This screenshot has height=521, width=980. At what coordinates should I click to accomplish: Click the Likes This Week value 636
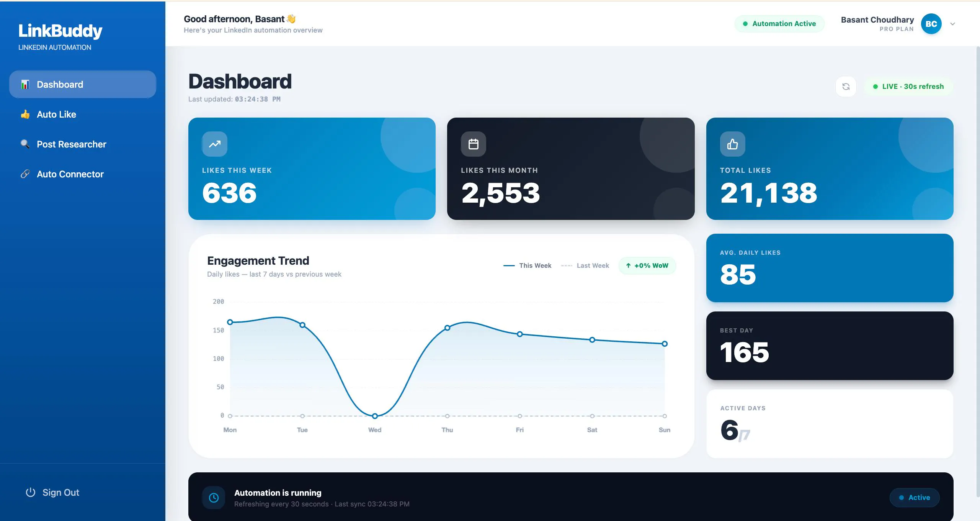click(x=229, y=193)
